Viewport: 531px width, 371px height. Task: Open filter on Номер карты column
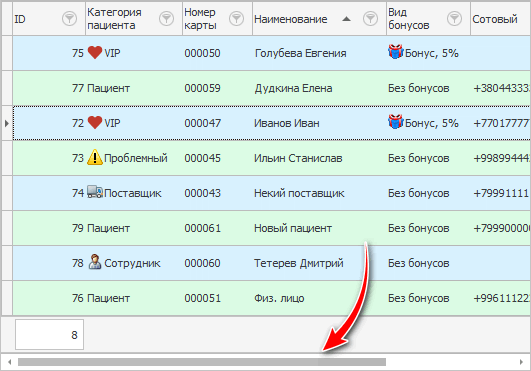pos(236,19)
